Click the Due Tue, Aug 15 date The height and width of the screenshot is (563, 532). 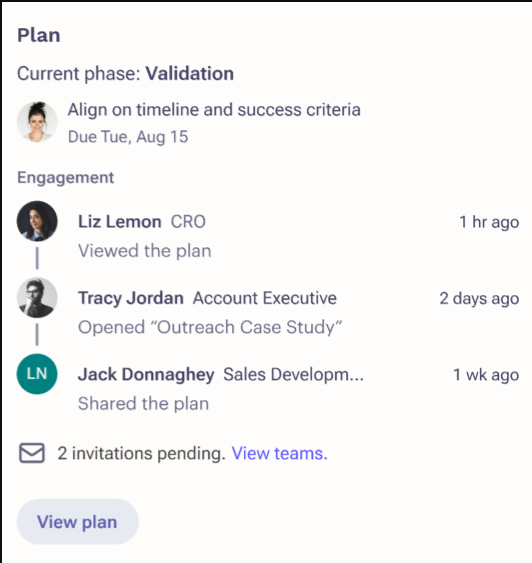click(128, 137)
